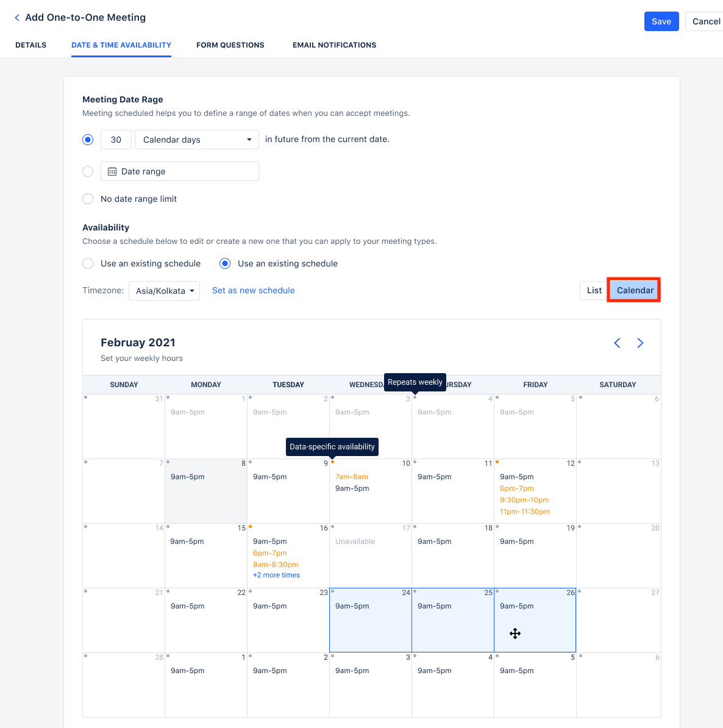Screen dimensions: 723x728
Task: Click Saturday 27 day cell
Action: (619, 620)
